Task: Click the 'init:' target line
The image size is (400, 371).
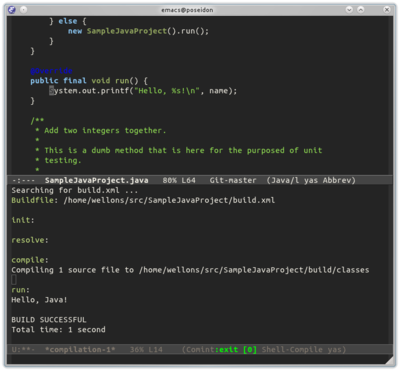Action: pyautogui.click(x=23, y=220)
